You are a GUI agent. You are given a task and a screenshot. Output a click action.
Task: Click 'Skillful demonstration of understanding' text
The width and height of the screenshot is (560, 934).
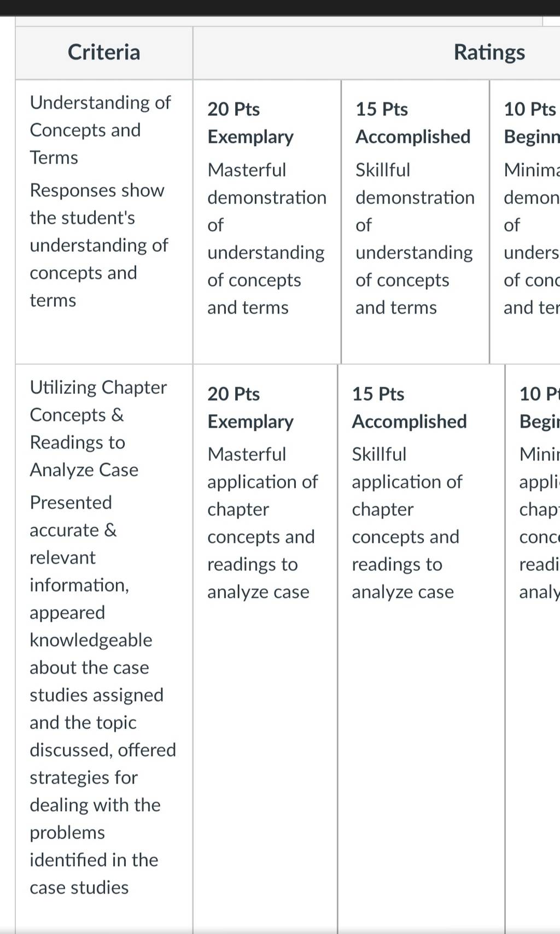[415, 239]
